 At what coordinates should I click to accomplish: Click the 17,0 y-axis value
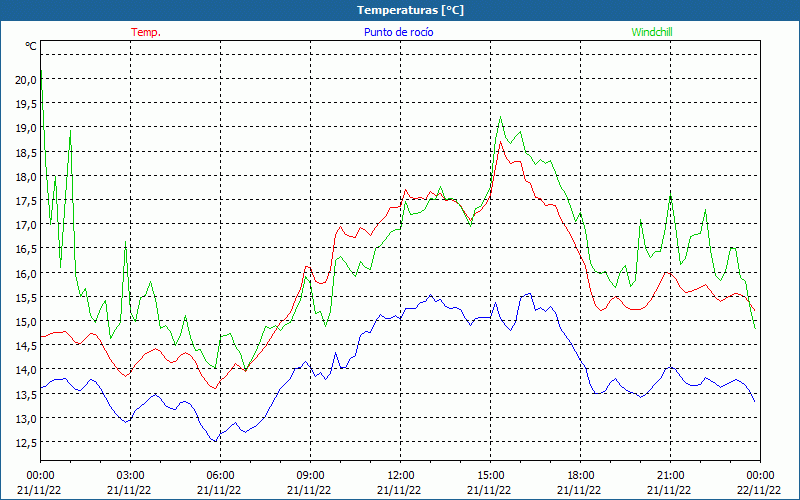click(x=27, y=224)
